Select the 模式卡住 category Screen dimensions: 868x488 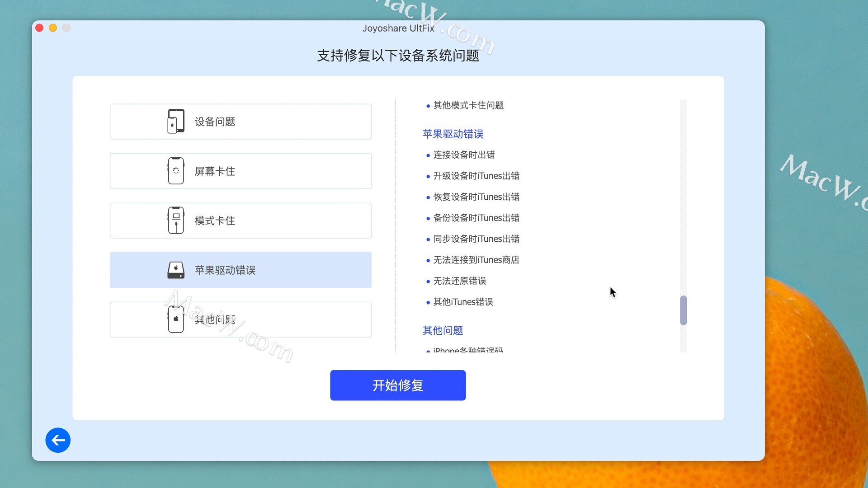point(241,221)
